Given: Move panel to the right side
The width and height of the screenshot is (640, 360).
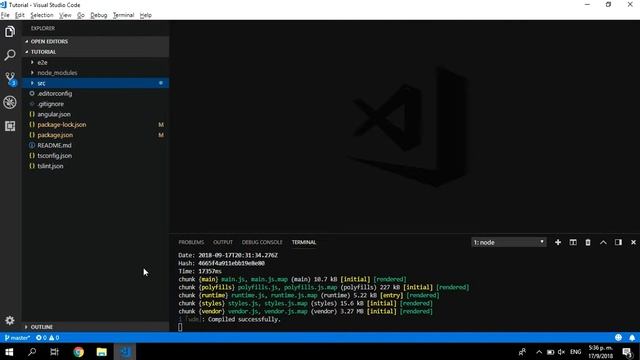Looking at the screenshot, I should pyautogui.click(x=618, y=242).
